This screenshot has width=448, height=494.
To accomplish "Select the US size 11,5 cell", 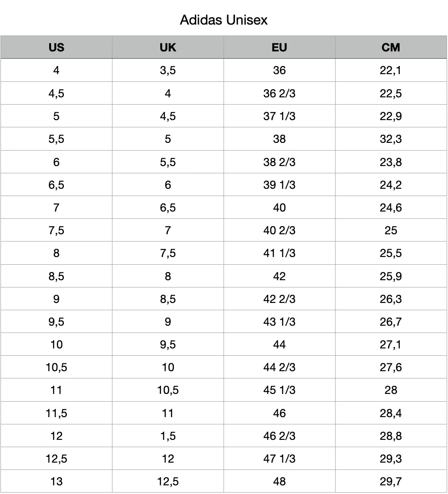I will [x=56, y=413].
